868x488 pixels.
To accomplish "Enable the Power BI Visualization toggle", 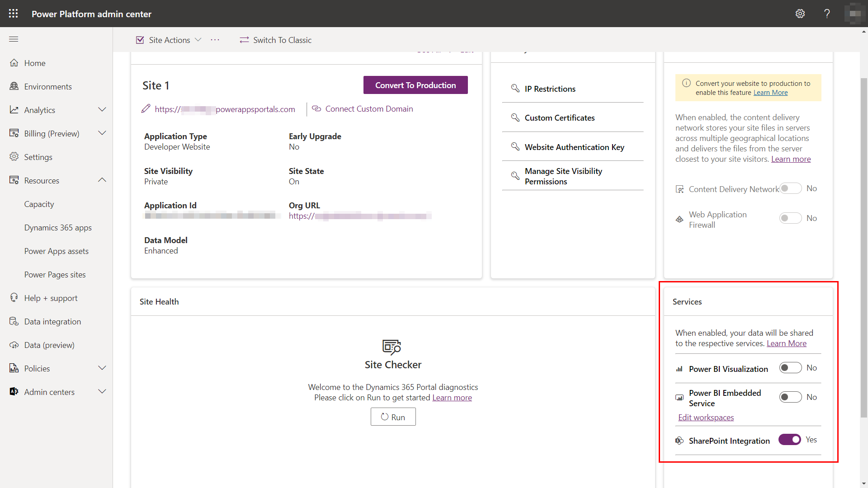I will (789, 368).
